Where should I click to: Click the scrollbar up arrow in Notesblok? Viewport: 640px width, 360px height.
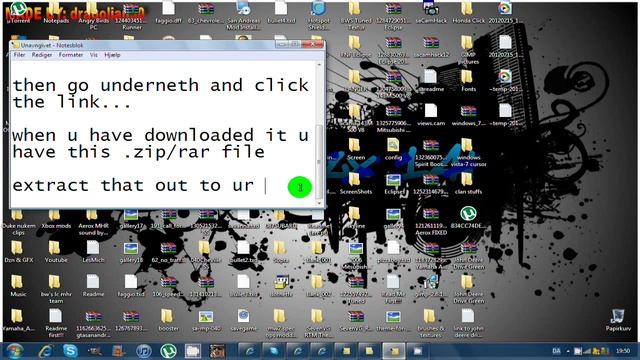(x=319, y=65)
